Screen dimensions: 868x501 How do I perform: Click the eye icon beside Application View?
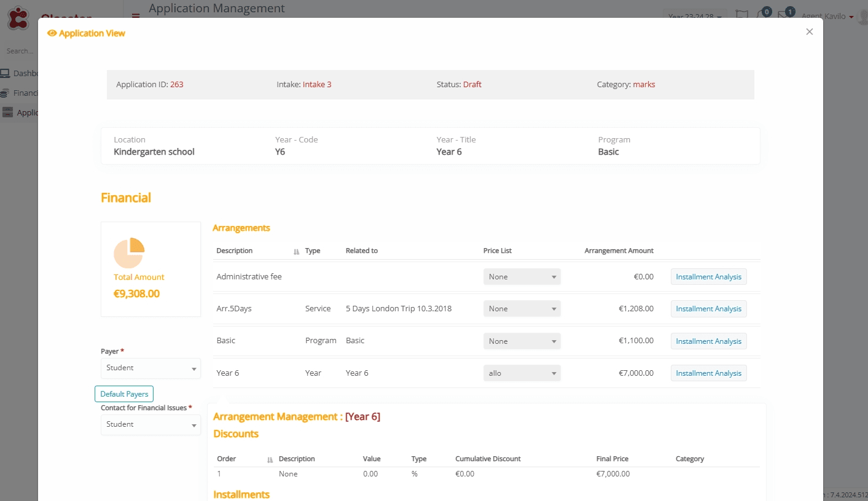coord(52,33)
